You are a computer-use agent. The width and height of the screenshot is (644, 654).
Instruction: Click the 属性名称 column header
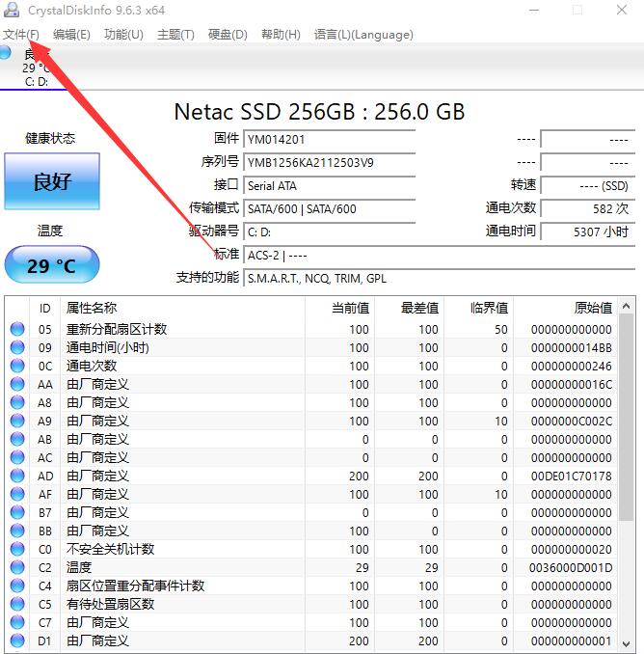pos(182,308)
